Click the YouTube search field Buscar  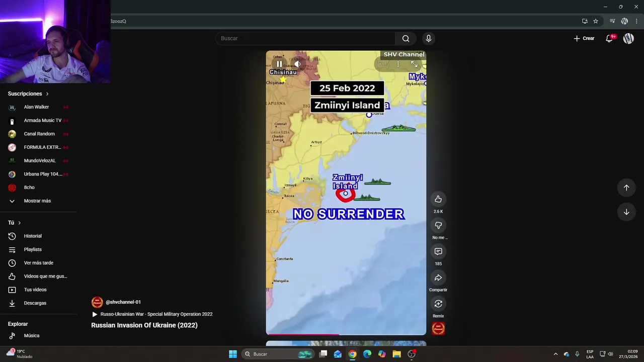pos(305,38)
